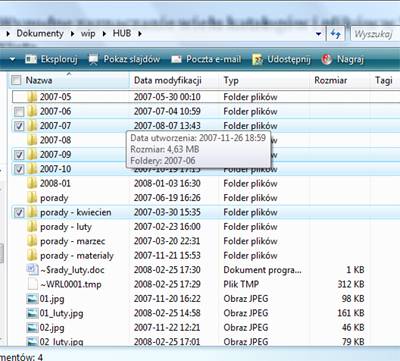Uncheck the porady - kwiecien checkbox

tap(19, 212)
